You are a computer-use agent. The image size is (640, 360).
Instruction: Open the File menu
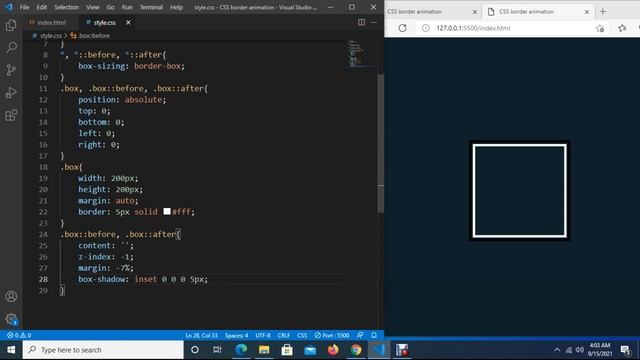[24, 7]
